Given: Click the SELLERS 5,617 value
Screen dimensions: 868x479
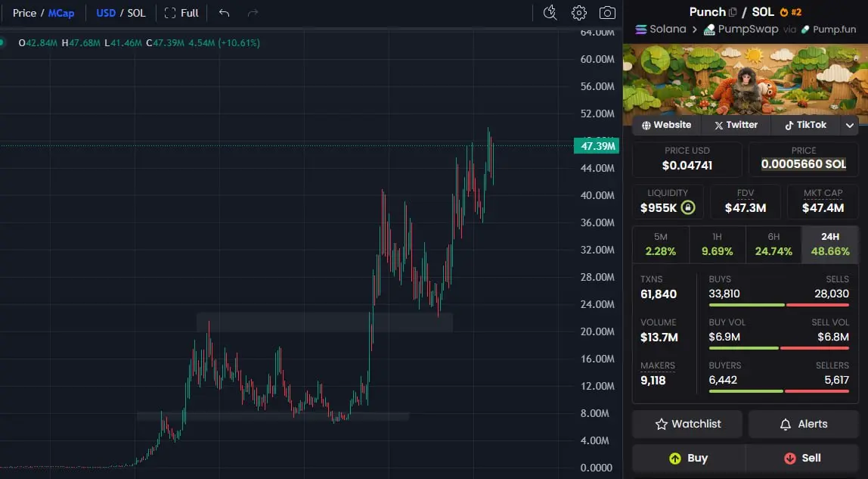Looking at the screenshot, I should click(x=836, y=380).
